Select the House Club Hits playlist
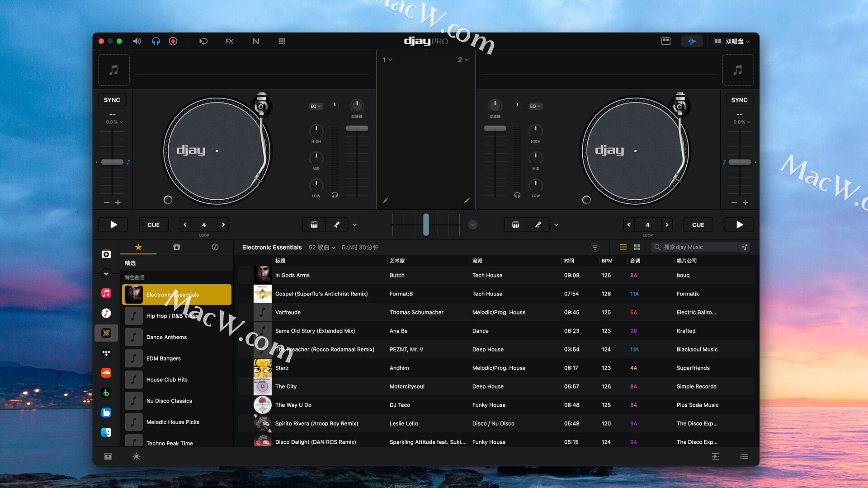 click(x=177, y=380)
